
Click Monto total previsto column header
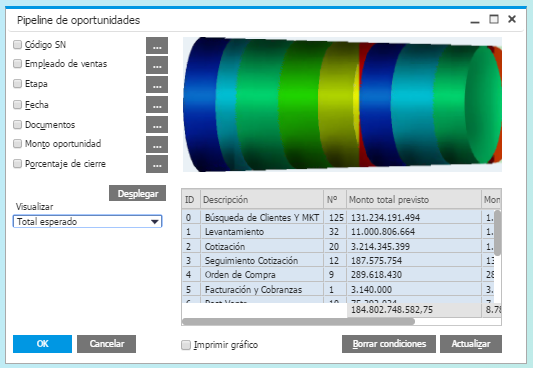pos(414,199)
